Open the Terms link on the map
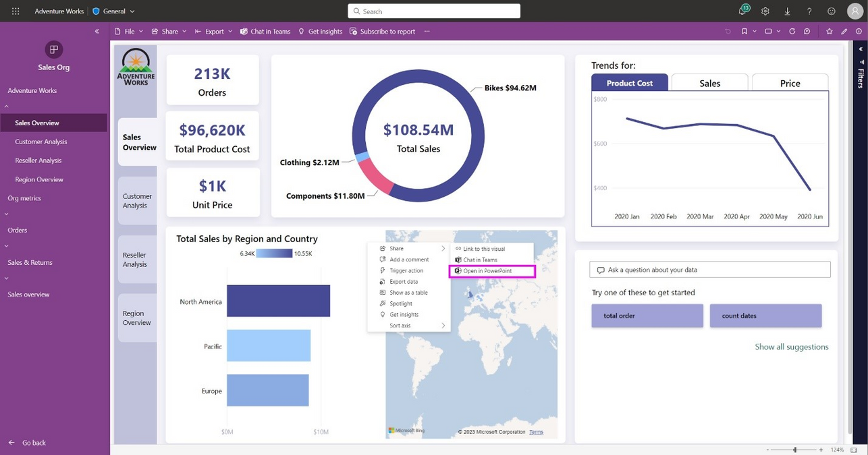The image size is (868, 455). point(536,432)
